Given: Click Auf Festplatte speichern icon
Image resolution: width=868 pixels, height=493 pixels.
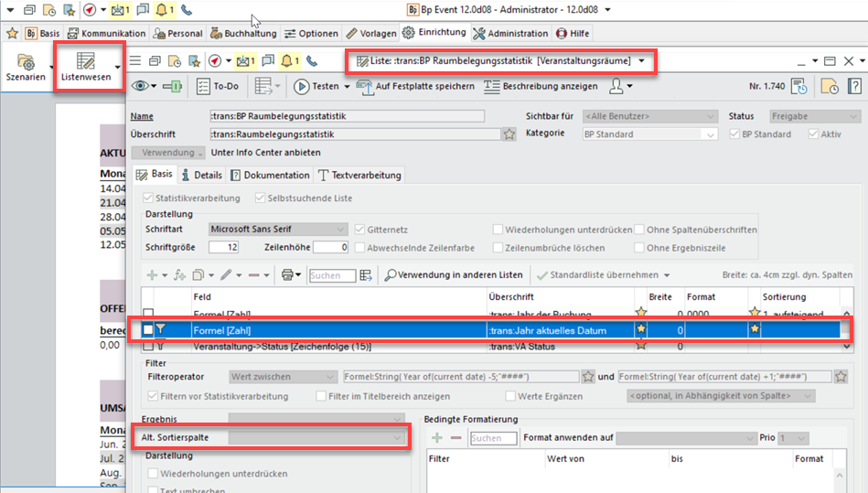Looking at the screenshot, I should 365,86.
